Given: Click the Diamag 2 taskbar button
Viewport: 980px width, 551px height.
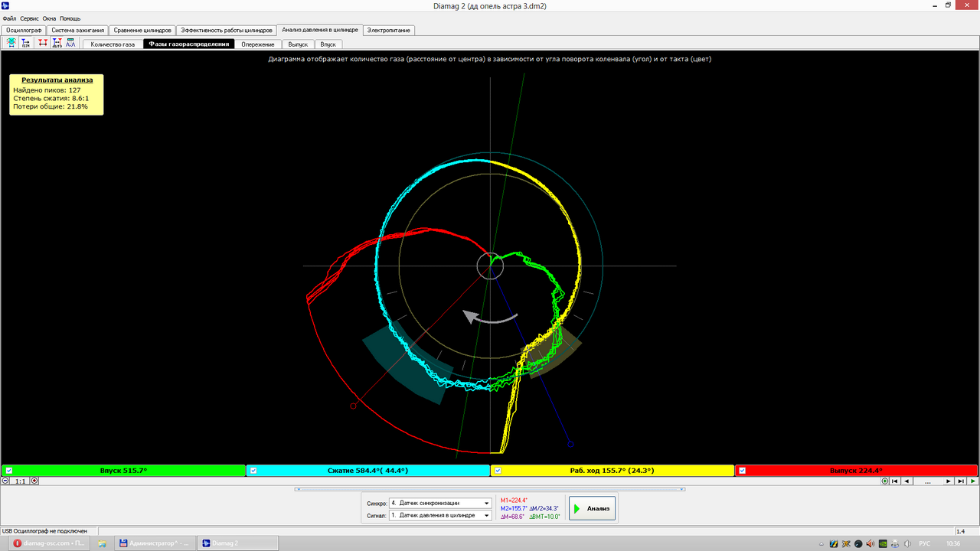Looking at the screenshot, I should tap(238, 543).
